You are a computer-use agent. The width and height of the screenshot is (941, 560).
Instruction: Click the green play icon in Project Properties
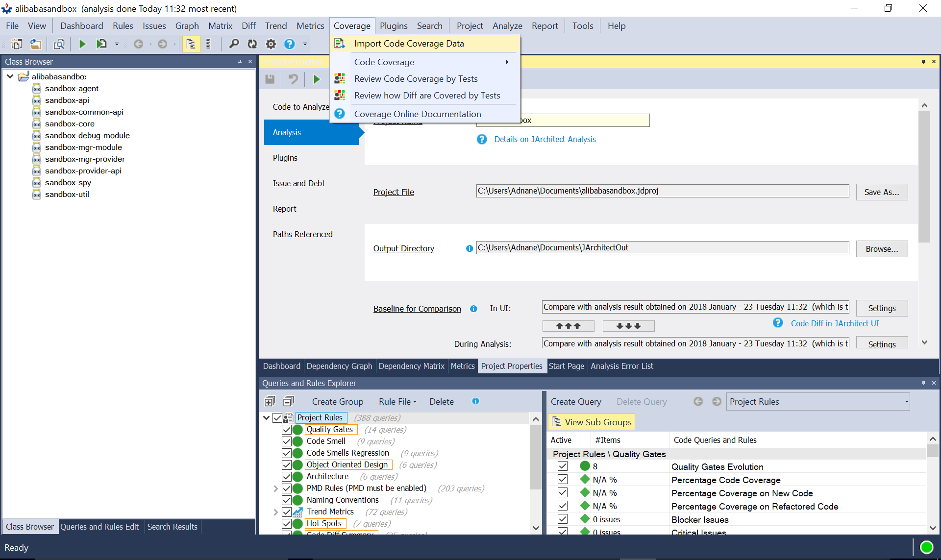coord(317,79)
